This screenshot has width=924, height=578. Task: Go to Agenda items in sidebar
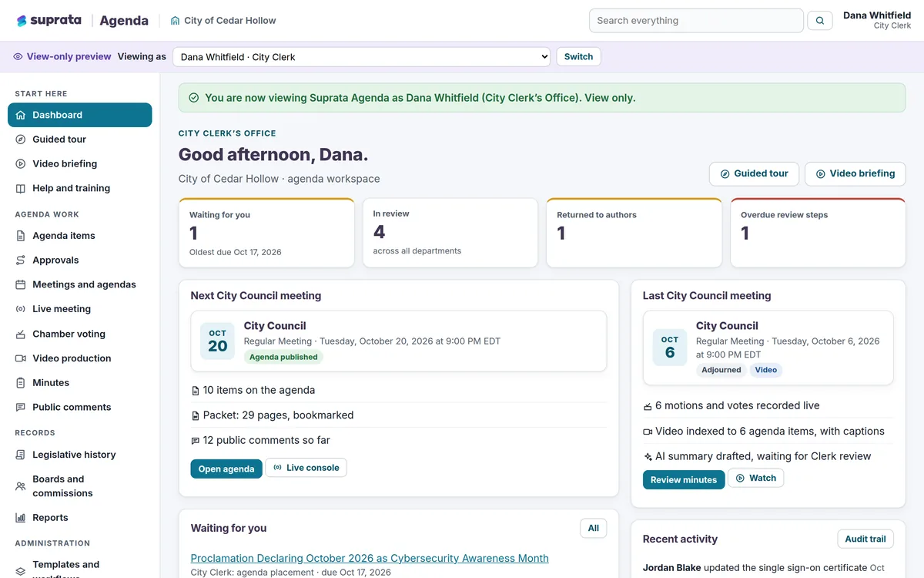coord(80,236)
